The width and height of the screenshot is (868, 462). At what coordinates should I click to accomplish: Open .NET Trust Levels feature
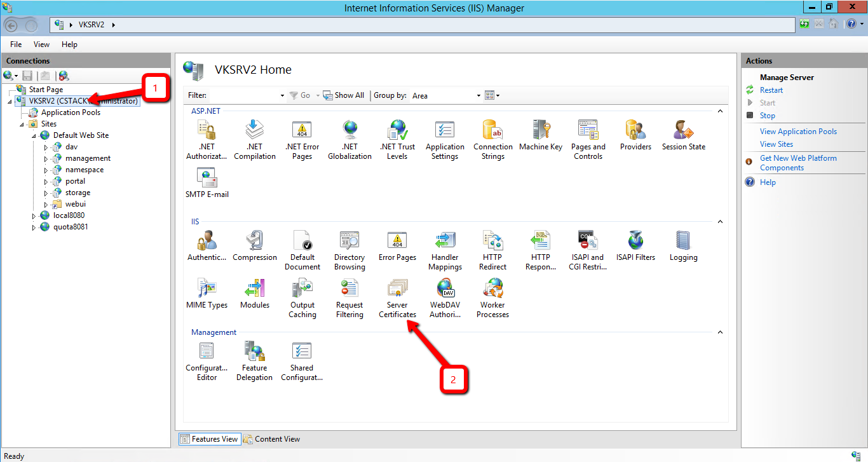pos(397,140)
